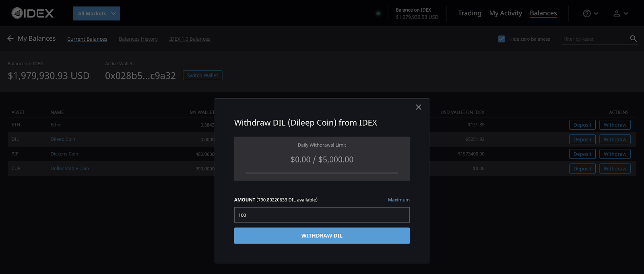
Task: Click the IDEX logo
Action: [32, 13]
